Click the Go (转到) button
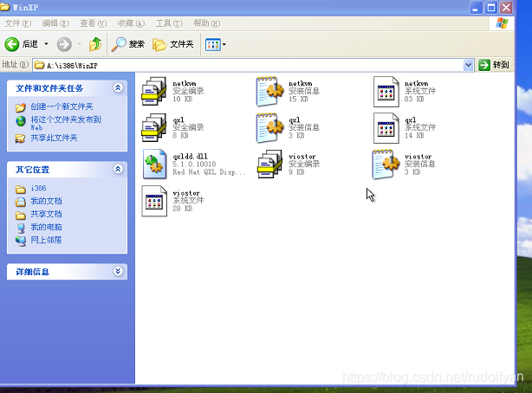 click(x=494, y=65)
